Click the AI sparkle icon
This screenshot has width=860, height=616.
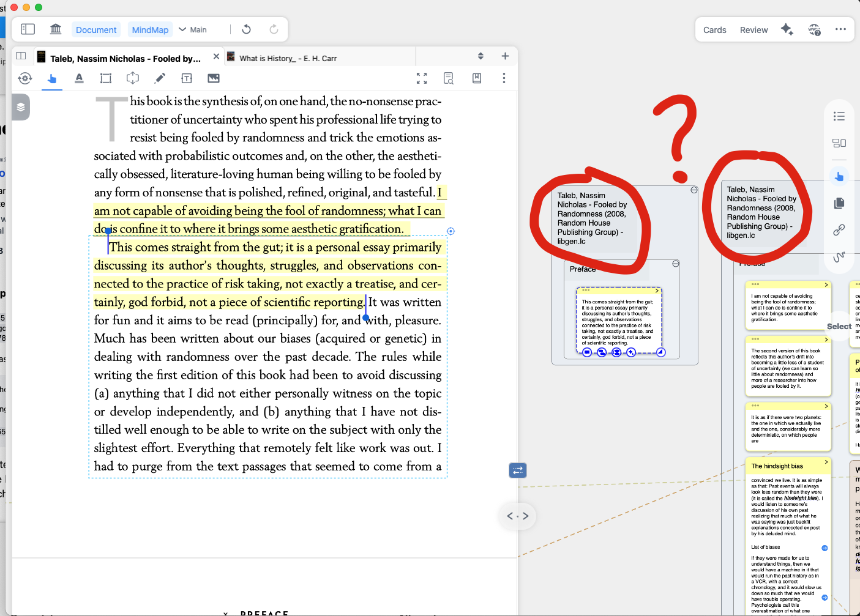pyautogui.click(x=787, y=29)
